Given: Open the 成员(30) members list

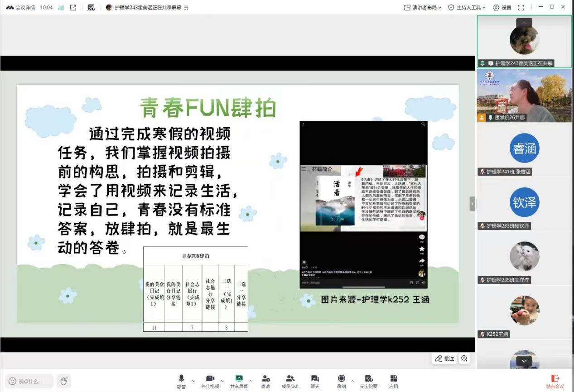Looking at the screenshot, I should [x=290, y=381].
